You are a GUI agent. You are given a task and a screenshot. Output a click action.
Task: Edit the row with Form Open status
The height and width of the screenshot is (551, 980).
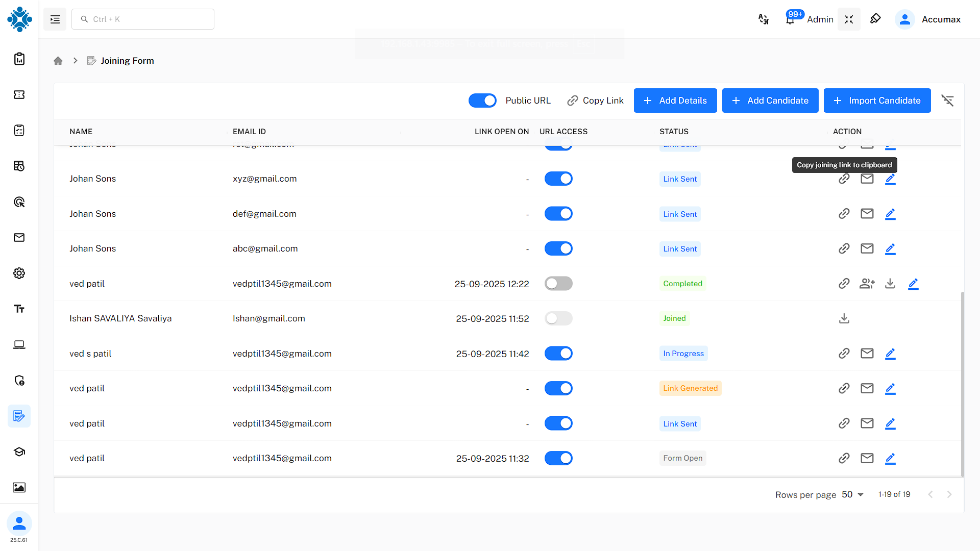coord(890,458)
